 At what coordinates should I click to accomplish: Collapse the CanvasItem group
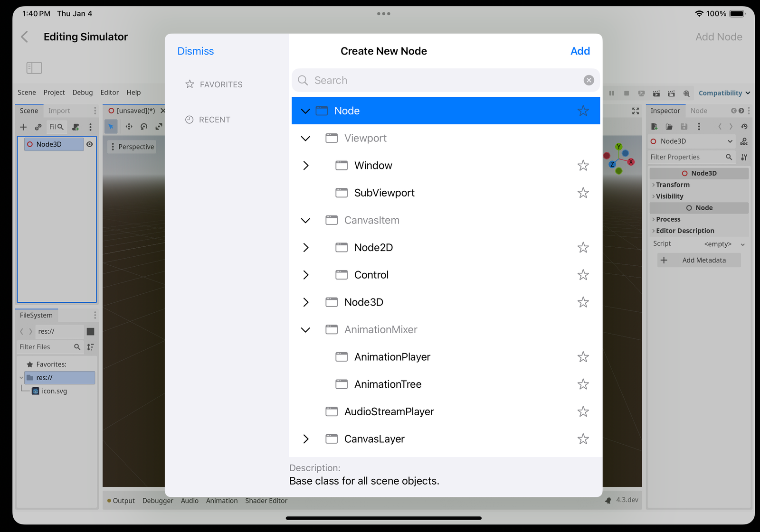[x=305, y=220]
